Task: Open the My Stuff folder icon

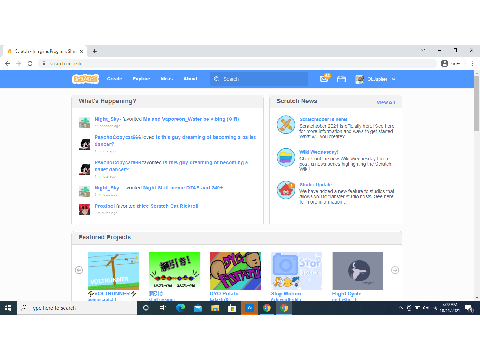Action: [341, 79]
